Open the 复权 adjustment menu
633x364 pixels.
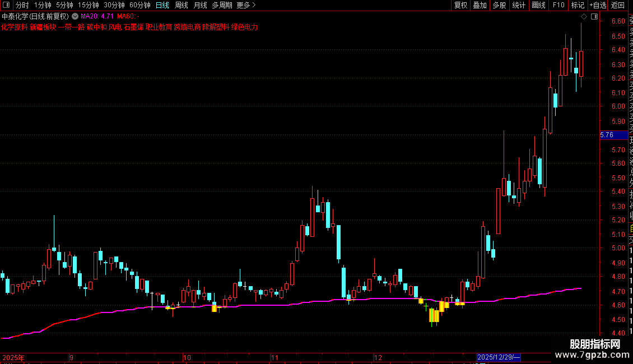pos(460,5)
